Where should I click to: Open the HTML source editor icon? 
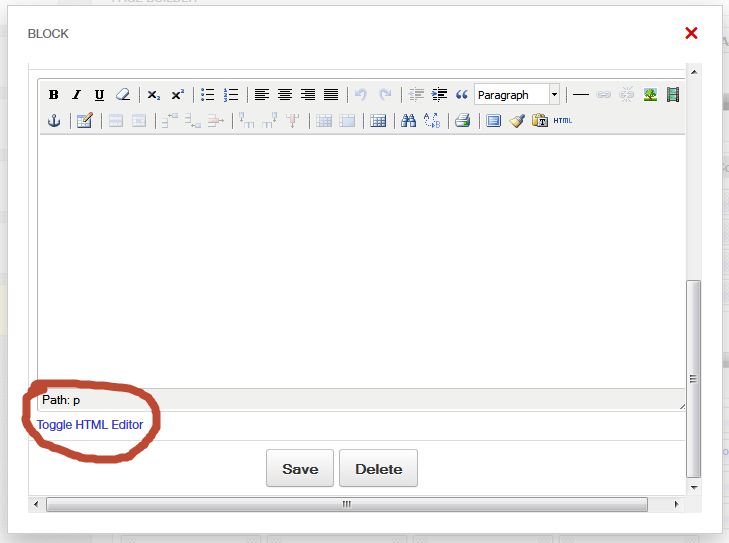pyautogui.click(x=563, y=121)
